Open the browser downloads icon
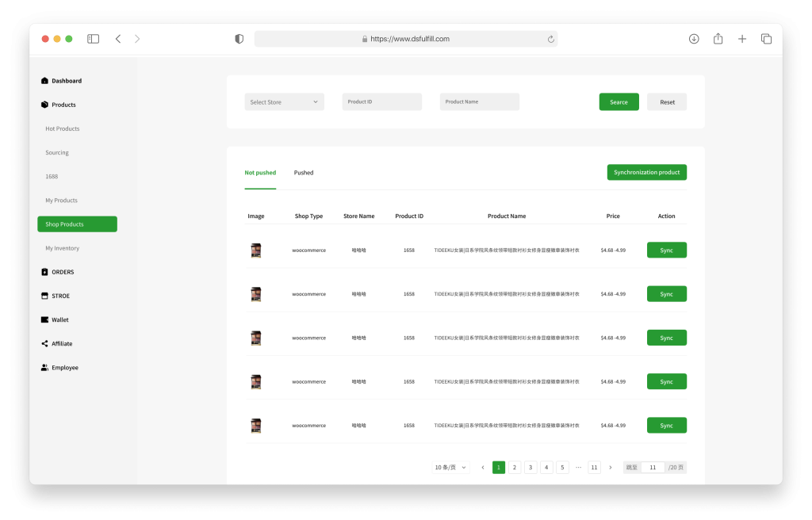Image resolution: width=812 pixels, height=520 pixels. coord(694,39)
